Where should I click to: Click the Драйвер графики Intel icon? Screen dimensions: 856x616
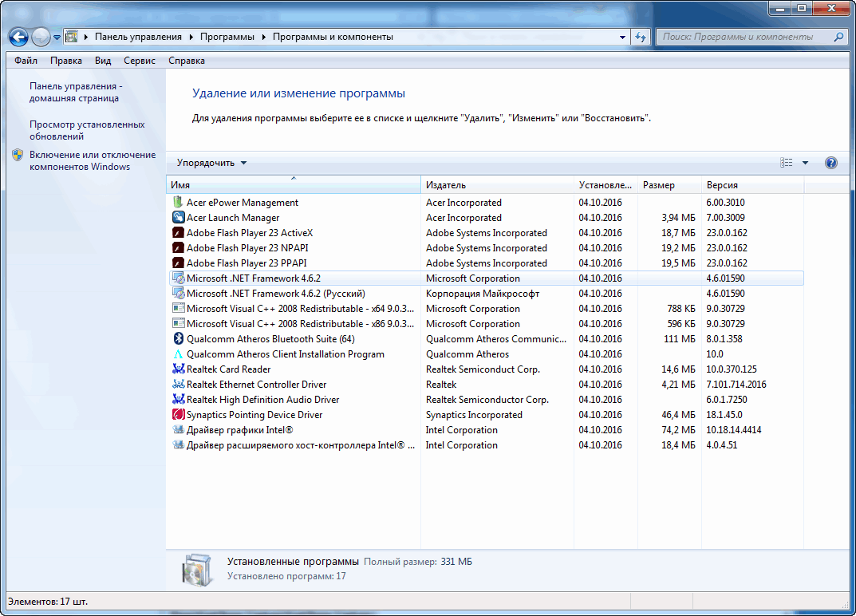click(x=178, y=430)
